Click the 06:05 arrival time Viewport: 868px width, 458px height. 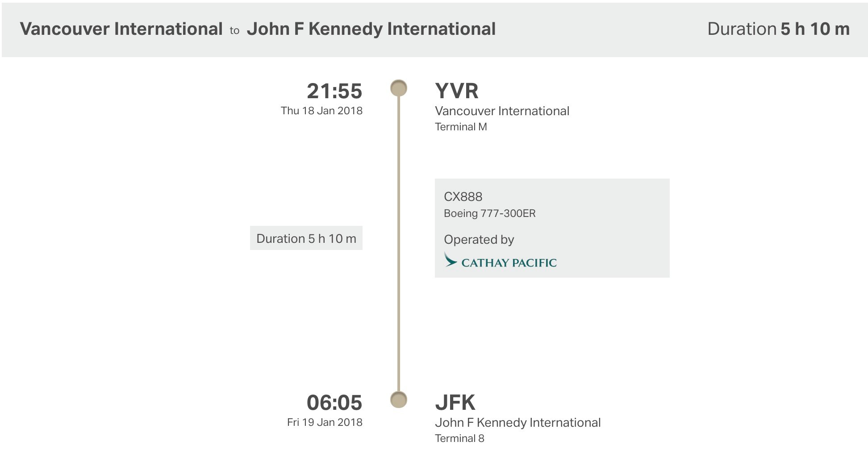[x=334, y=403]
